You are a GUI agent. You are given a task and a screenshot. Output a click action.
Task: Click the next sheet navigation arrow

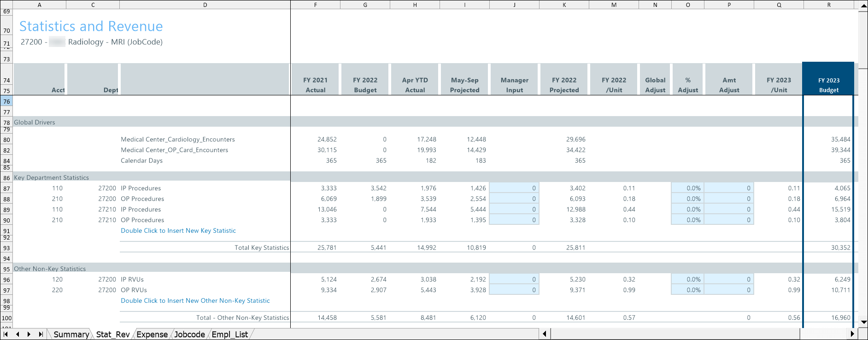pyautogui.click(x=29, y=334)
